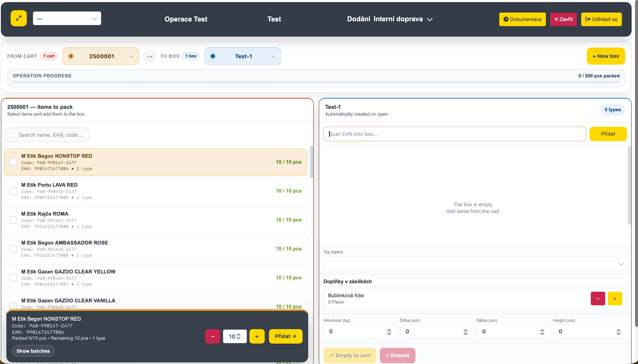Open Dokumentace help
The width and height of the screenshot is (638, 364).
click(522, 19)
